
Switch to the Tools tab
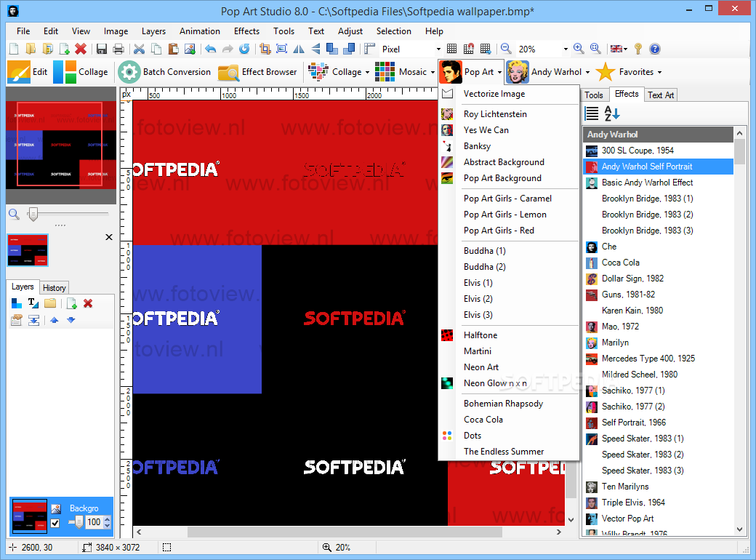click(593, 95)
